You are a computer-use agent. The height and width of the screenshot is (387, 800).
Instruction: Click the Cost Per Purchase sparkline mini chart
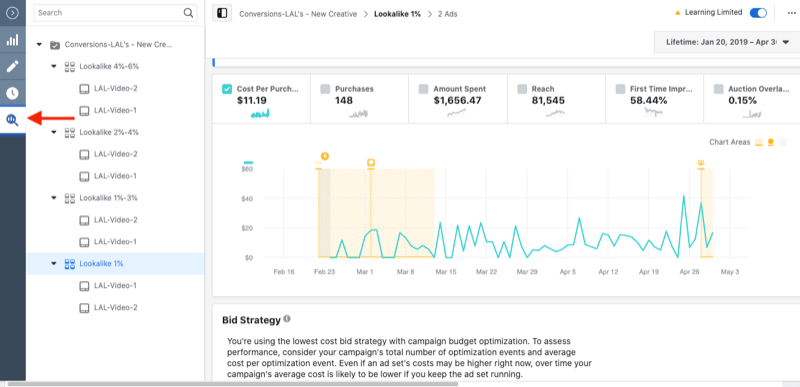click(x=260, y=114)
